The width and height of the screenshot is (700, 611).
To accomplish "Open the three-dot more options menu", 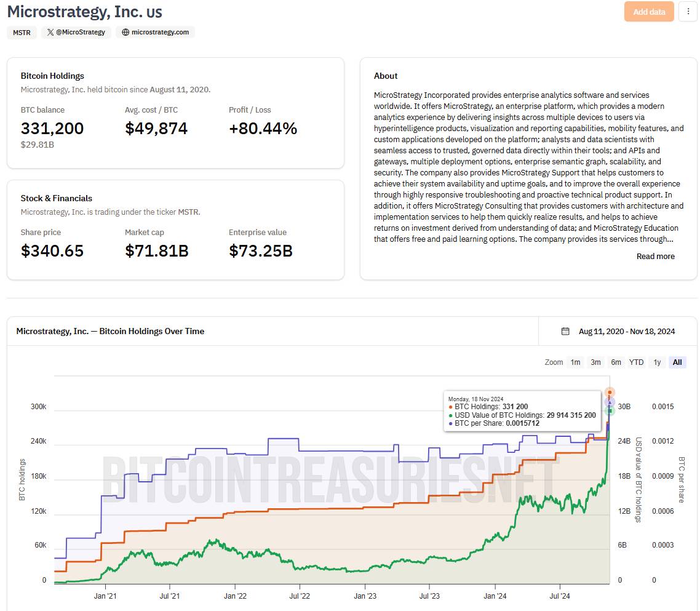I will (688, 12).
